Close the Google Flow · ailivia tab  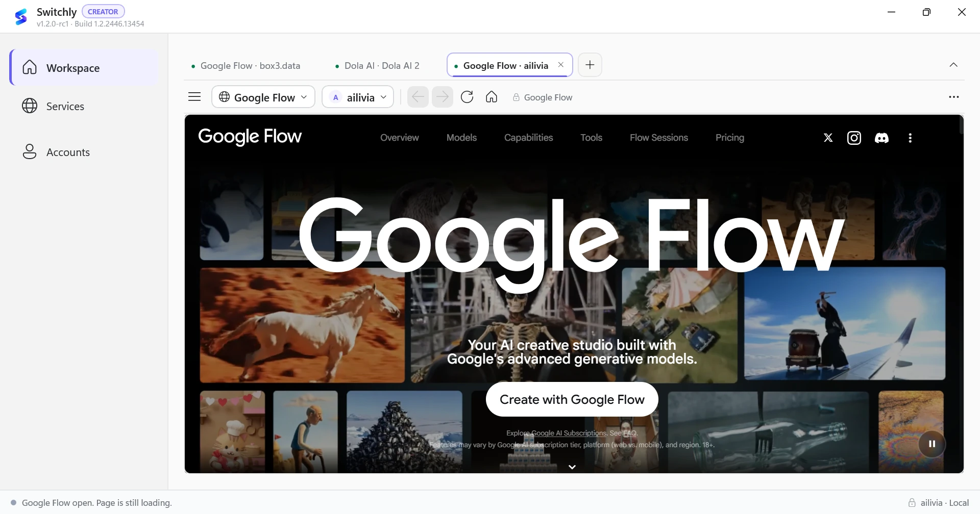point(561,65)
